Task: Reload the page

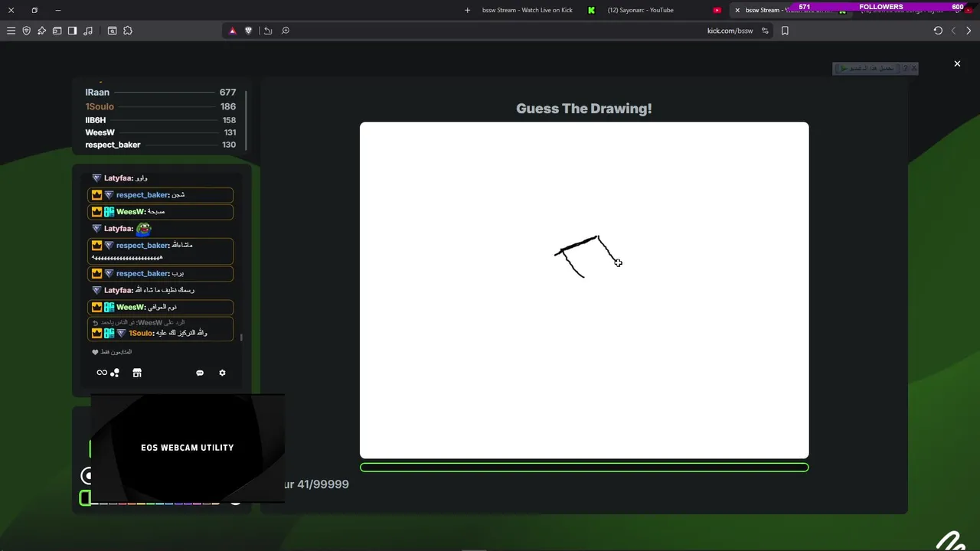Action: point(938,31)
